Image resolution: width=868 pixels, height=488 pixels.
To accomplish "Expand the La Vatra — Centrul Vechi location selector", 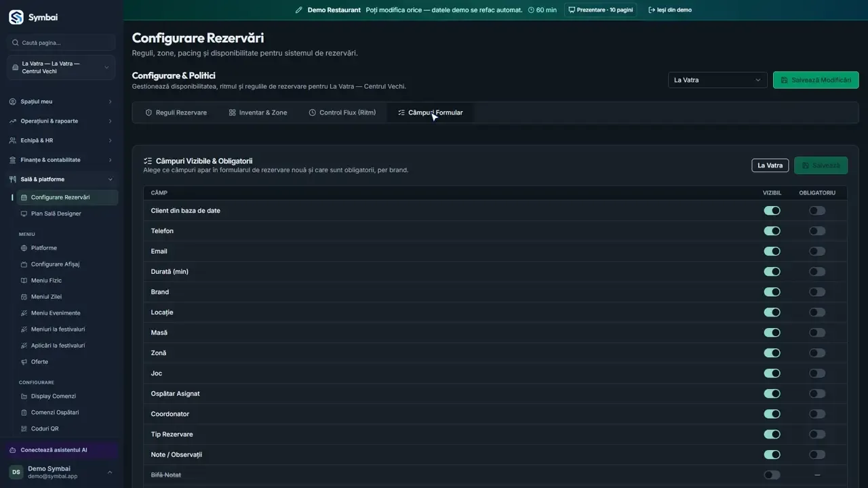I will (x=61, y=68).
